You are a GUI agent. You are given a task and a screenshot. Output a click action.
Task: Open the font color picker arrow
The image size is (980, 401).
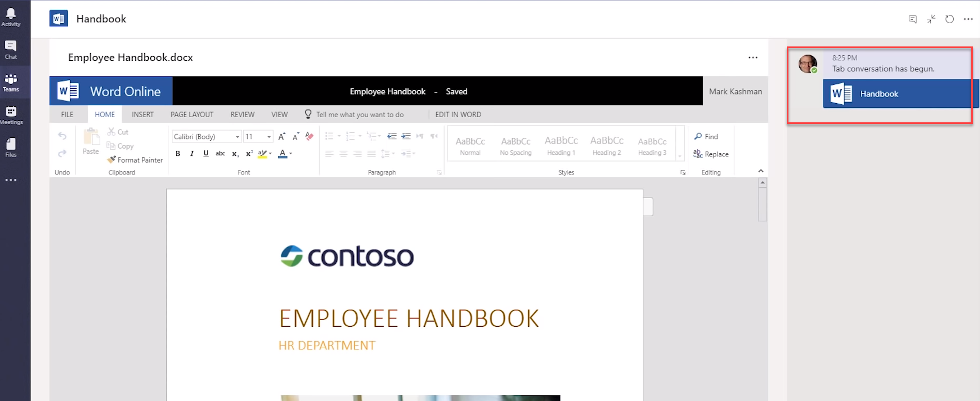pos(291,153)
